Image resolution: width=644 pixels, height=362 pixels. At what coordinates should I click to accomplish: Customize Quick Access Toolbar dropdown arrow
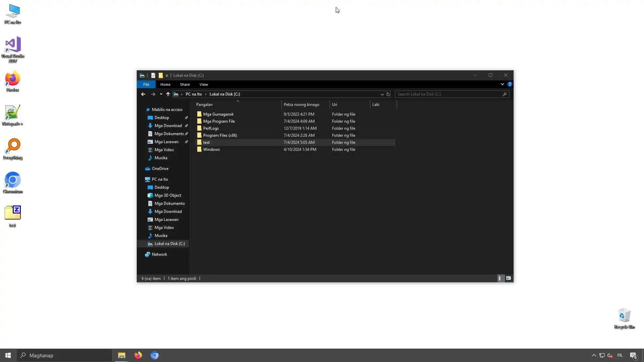point(167,76)
